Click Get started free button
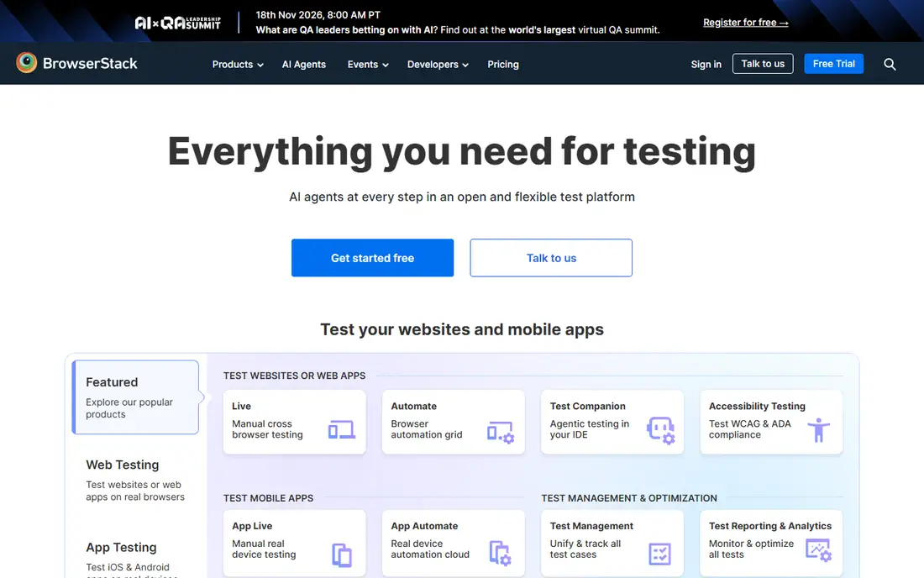 point(372,257)
